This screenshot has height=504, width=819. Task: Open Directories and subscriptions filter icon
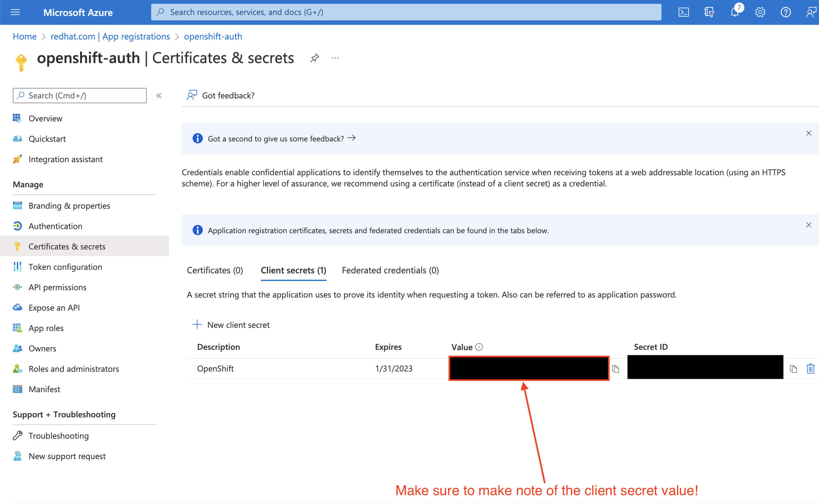pos(709,12)
